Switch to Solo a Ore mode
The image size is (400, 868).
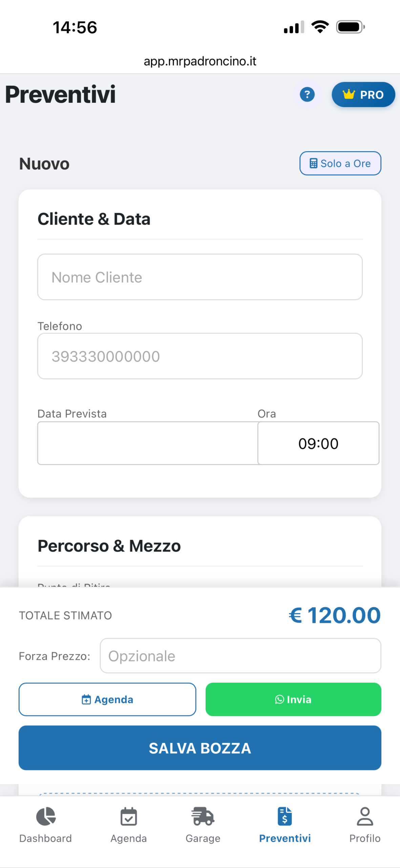(x=340, y=163)
